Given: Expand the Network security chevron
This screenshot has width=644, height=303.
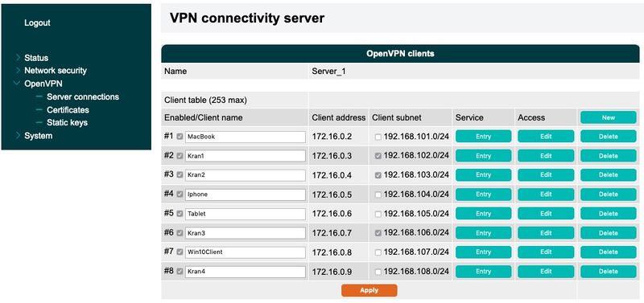Looking at the screenshot, I should [18, 70].
